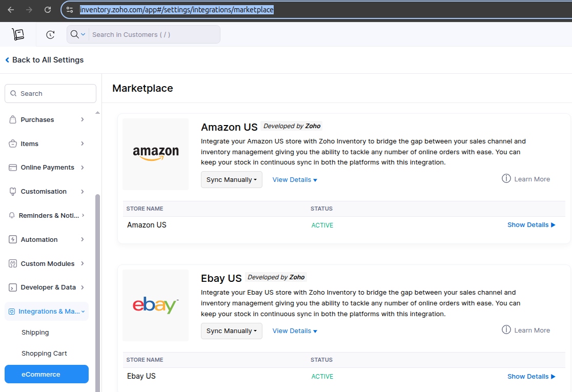Click the Zoho Inventory logo icon

18,34
